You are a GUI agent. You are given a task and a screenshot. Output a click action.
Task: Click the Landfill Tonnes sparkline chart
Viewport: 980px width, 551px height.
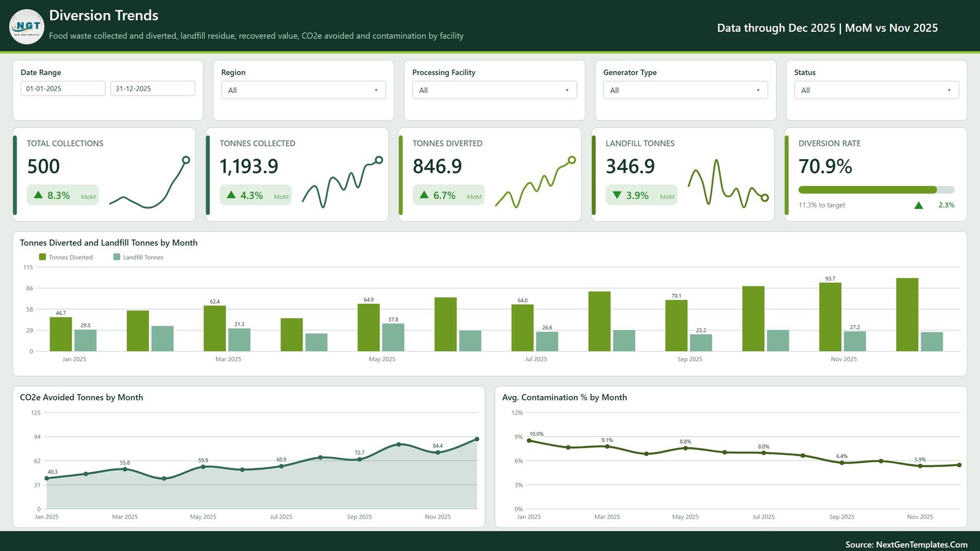(x=728, y=183)
